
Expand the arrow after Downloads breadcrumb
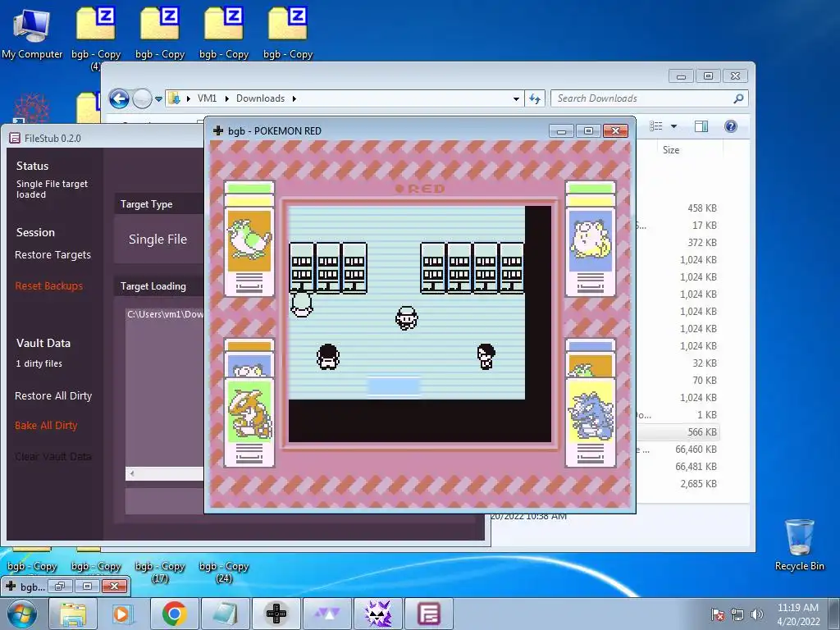tap(294, 98)
